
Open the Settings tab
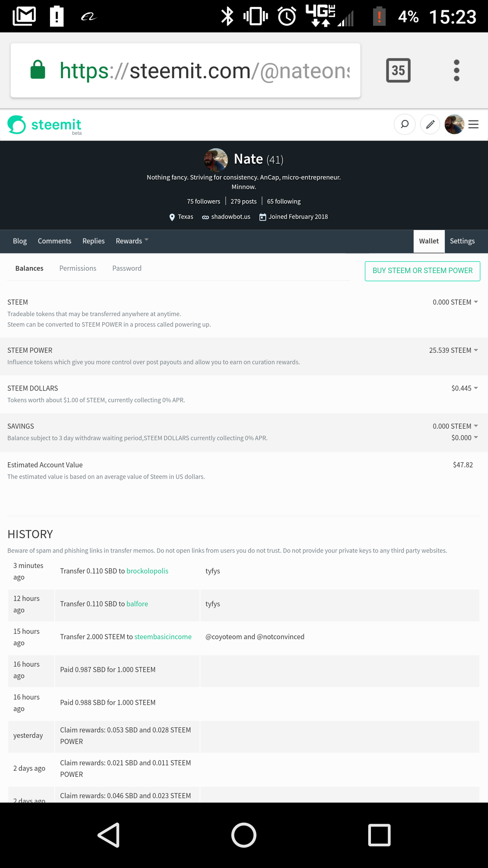[x=462, y=241]
